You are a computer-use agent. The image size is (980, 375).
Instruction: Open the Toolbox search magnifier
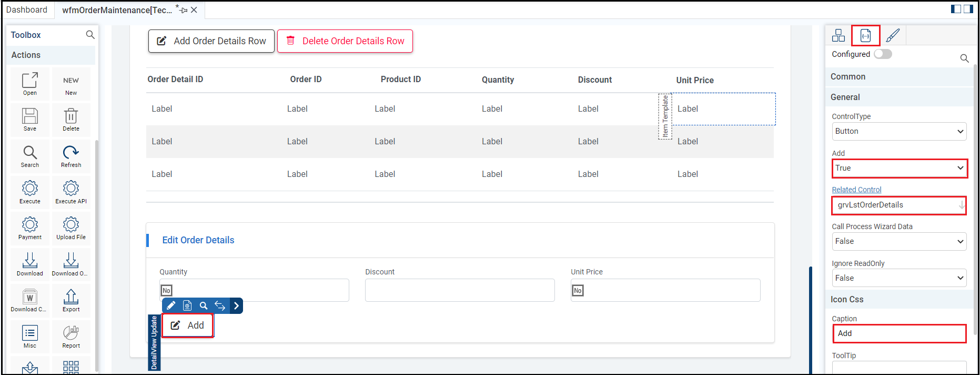click(x=90, y=35)
